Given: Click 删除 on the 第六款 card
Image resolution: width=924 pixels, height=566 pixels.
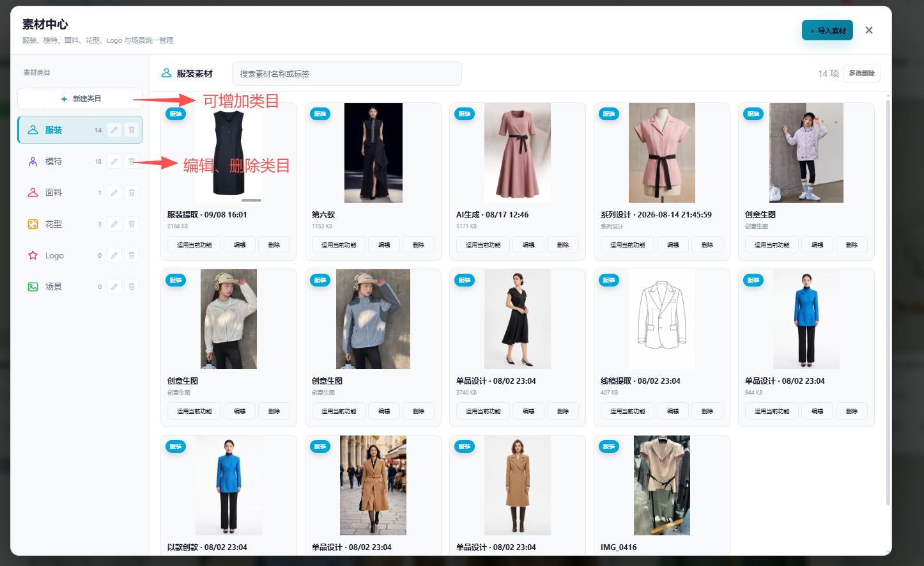Looking at the screenshot, I should click(419, 245).
